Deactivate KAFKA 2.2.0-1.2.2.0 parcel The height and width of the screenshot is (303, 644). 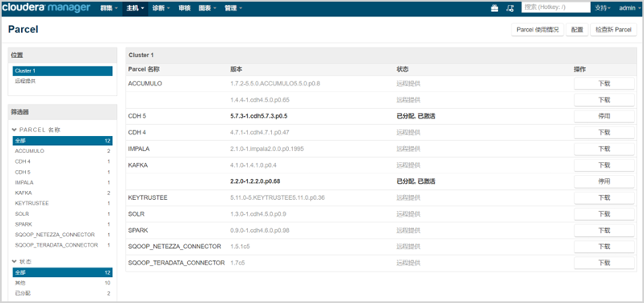[x=604, y=181]
